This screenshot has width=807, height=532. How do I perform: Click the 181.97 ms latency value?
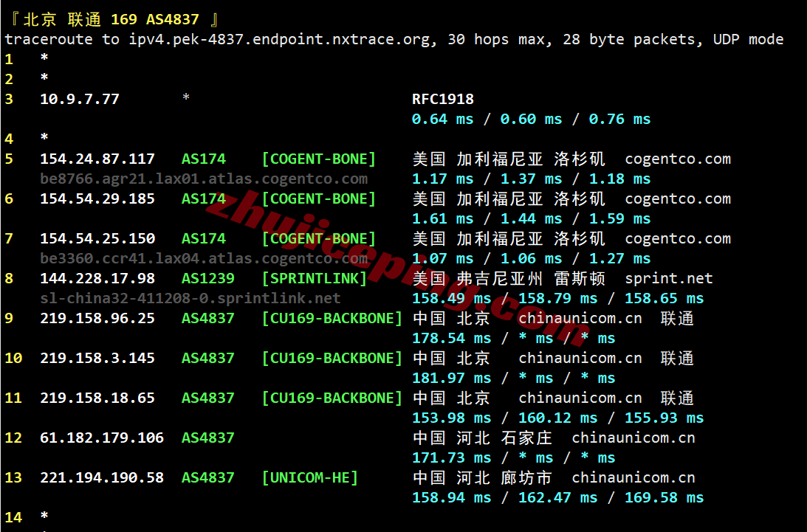coord(451,379)
